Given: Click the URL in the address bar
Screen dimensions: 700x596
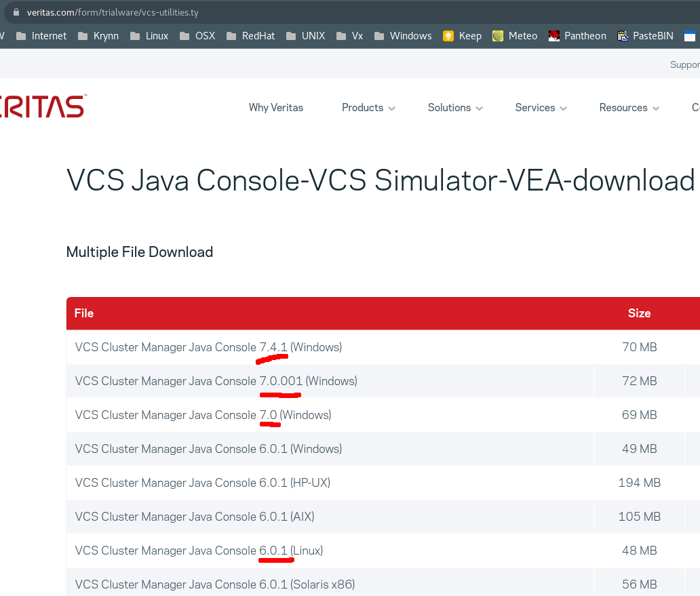Looking at the screenshot, I should 113,13.
